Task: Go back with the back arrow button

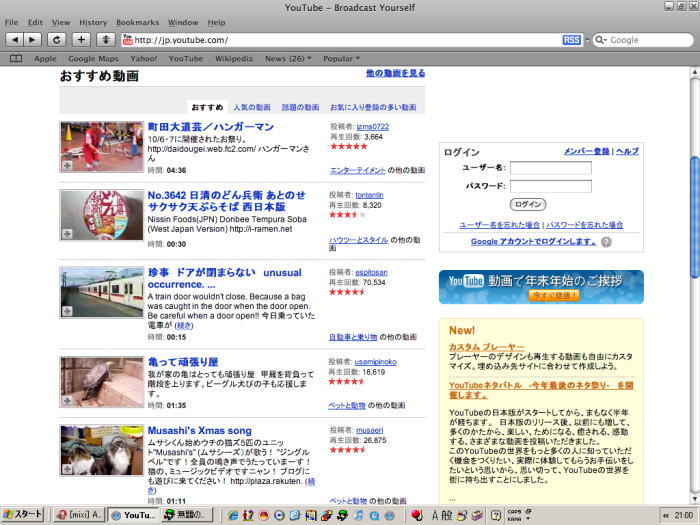Action: point(14,40)
